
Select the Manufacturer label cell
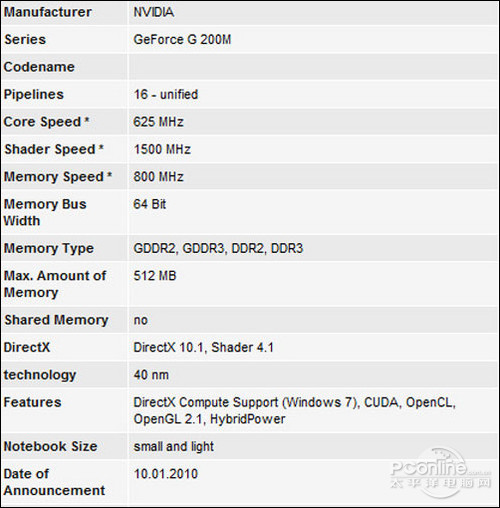(x=64, y=13)
